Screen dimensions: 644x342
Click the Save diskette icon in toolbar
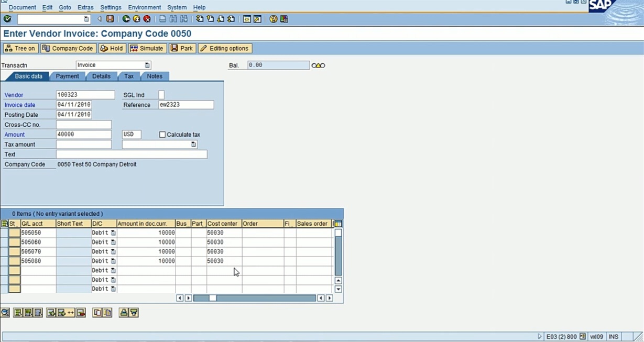[110, 19]
